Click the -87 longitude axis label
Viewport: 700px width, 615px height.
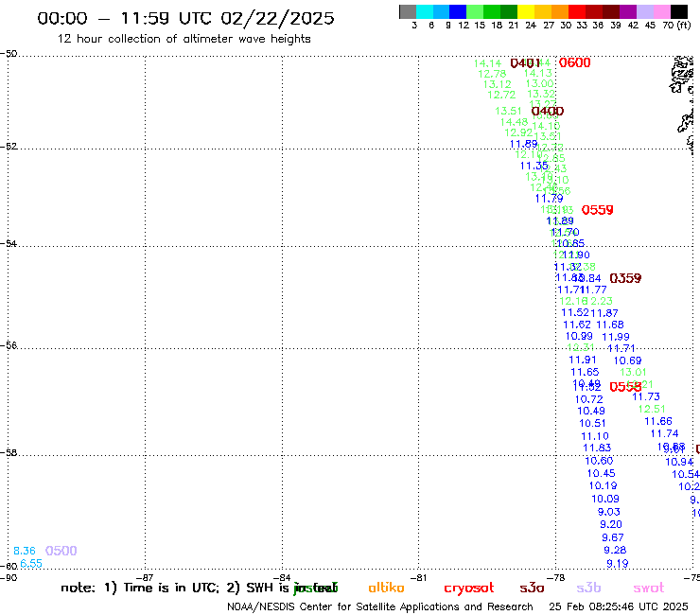[x=145, y=578]
